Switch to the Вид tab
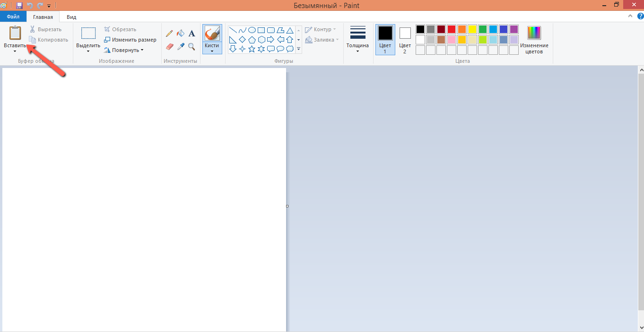644x332 pixels. [71, 17]
